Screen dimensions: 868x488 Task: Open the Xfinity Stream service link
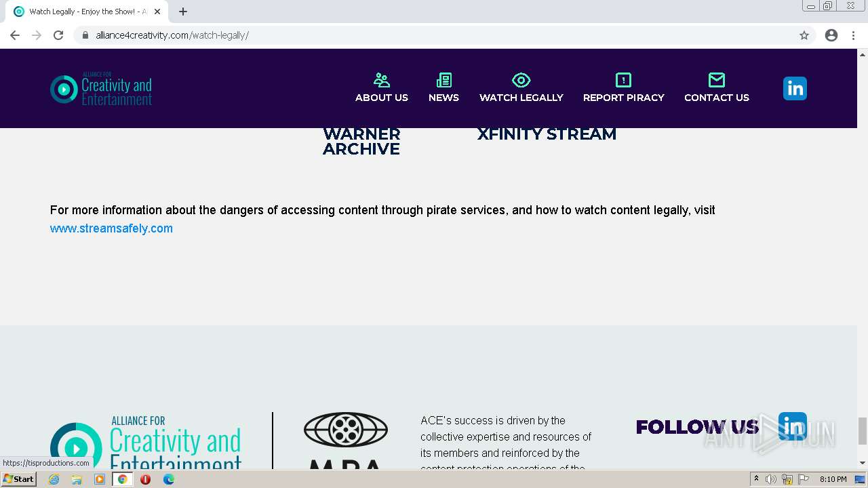(x=547, y=134)
